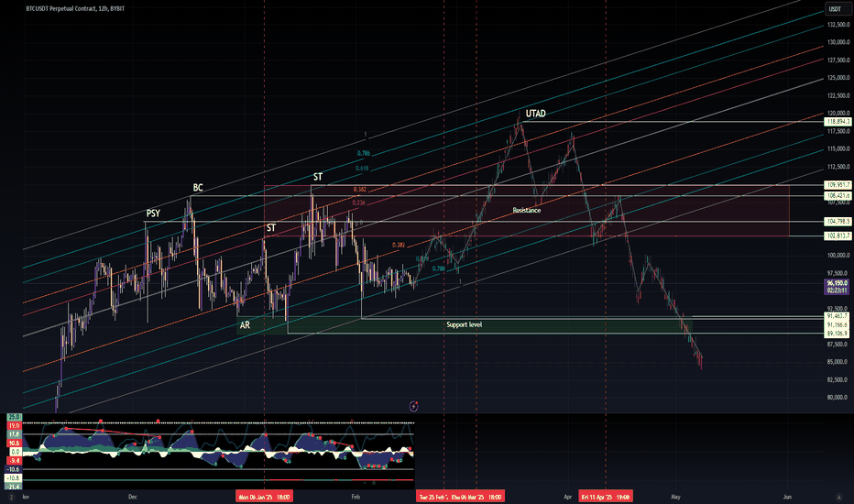Click the 109,951.7 price label
Viewport: 854px width, 504px height.
(838, 185)
